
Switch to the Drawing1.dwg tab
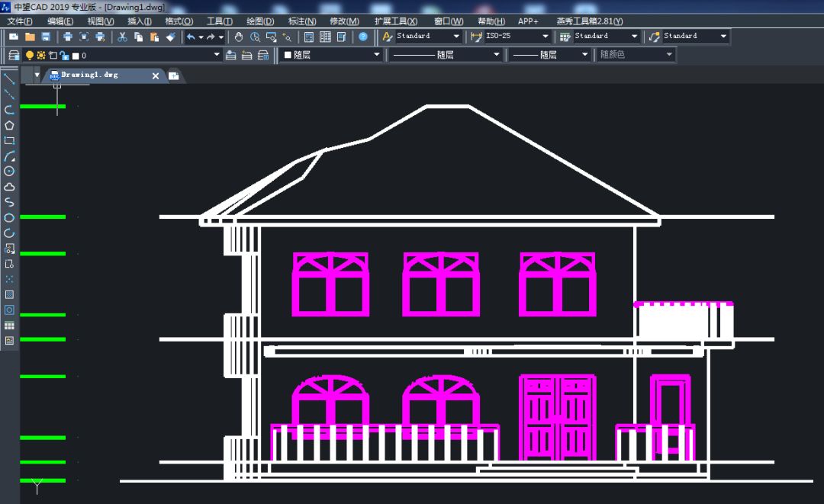coord(89,75)
